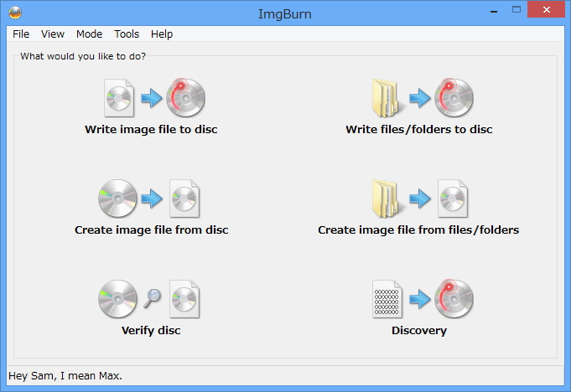Screen dimensions: 571x392
Task: Click the Discovery mode icon graphic
Action: tap(423, 299)
